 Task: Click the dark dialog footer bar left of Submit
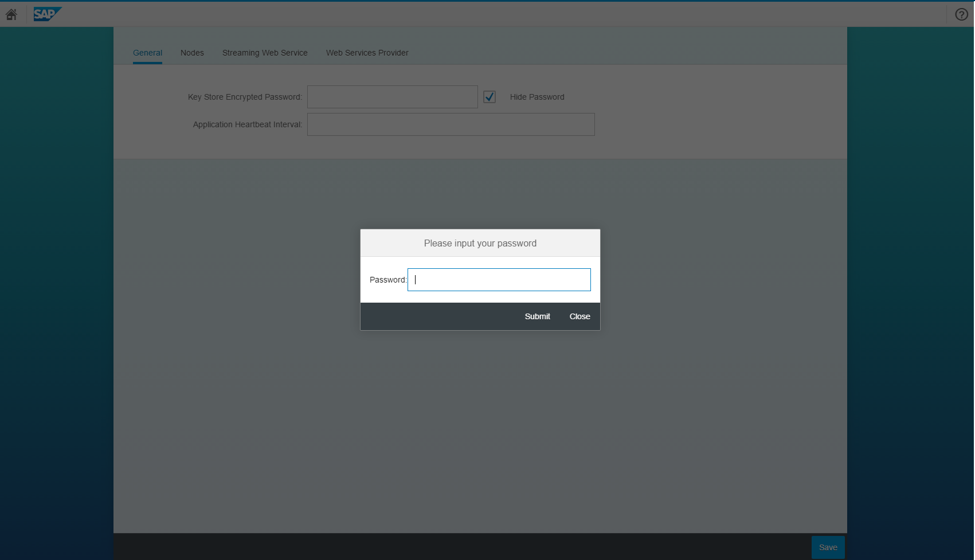coord(436,316)
